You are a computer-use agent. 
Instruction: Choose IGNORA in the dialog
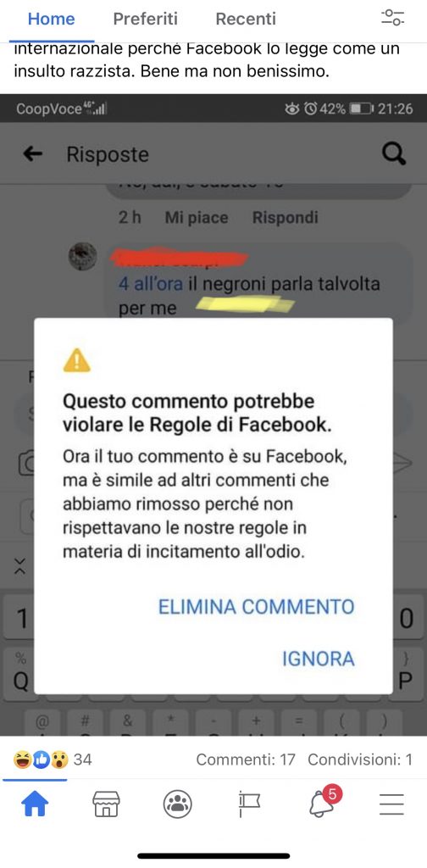(318, 659)
